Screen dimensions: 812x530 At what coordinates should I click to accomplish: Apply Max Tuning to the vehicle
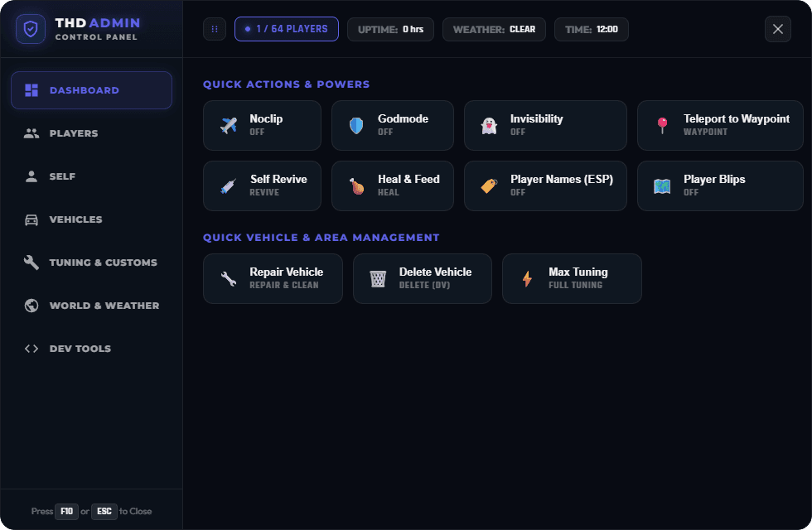[572, 278]
